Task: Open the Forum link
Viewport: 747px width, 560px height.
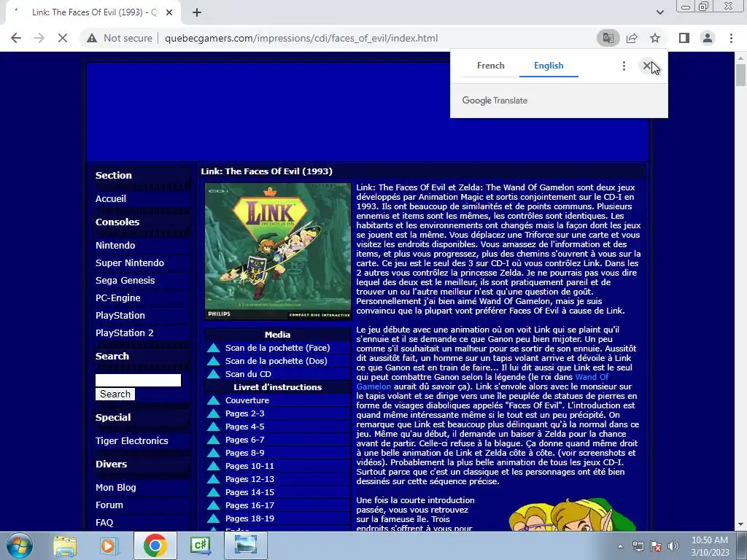Action: pyautogui.click(x=109, y=505)
